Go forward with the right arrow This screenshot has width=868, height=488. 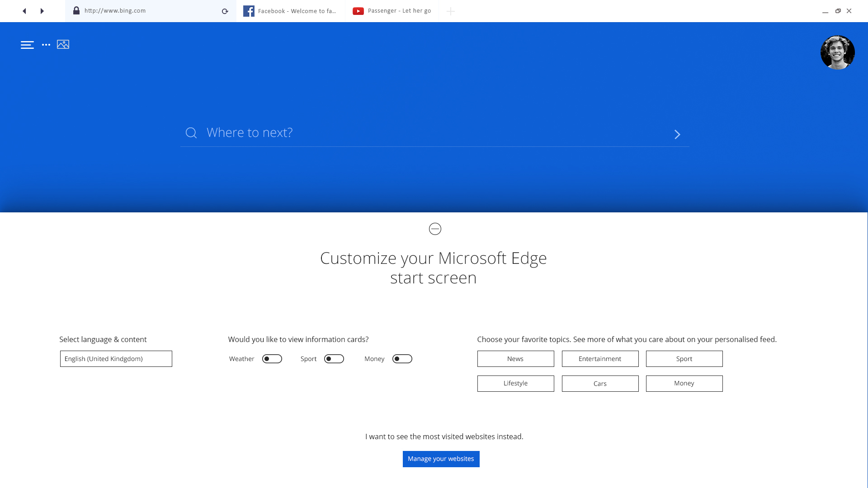(x=42, y=11)
